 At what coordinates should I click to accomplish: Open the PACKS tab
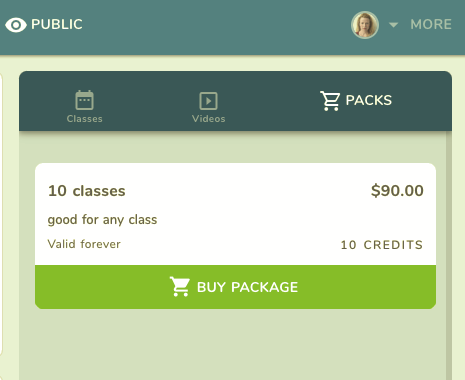point(356,100)
